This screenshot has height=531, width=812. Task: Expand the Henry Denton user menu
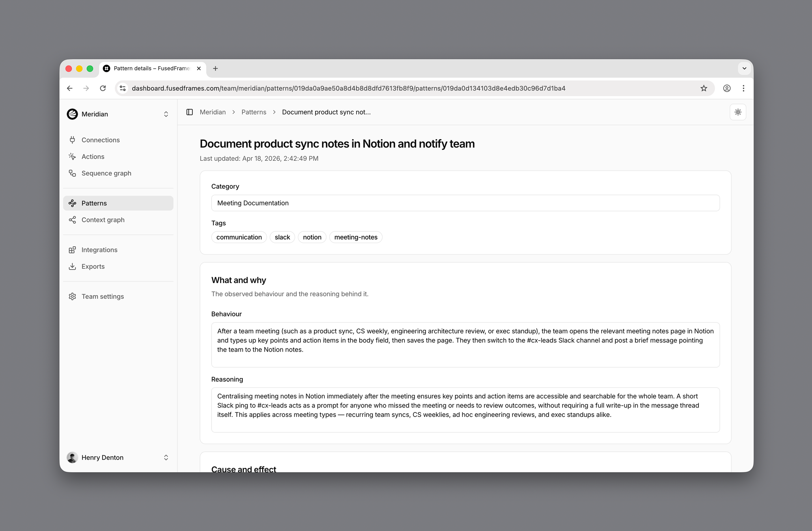point(118,458)
